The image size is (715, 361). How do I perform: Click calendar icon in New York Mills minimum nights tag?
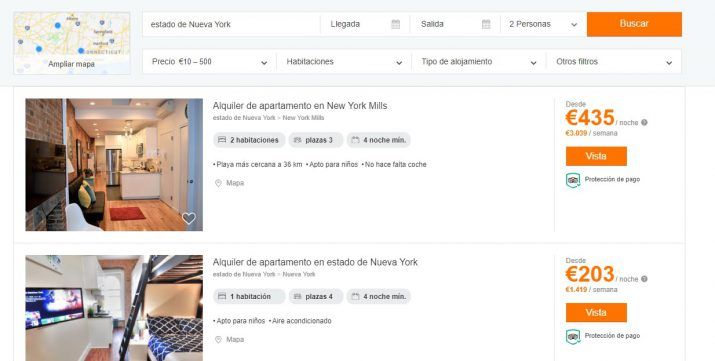click(355, 140)
